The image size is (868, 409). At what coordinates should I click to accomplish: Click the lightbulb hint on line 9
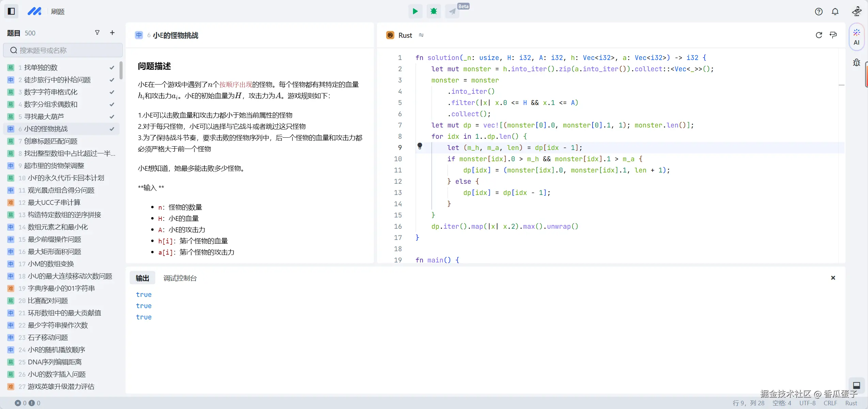(420, 146)
